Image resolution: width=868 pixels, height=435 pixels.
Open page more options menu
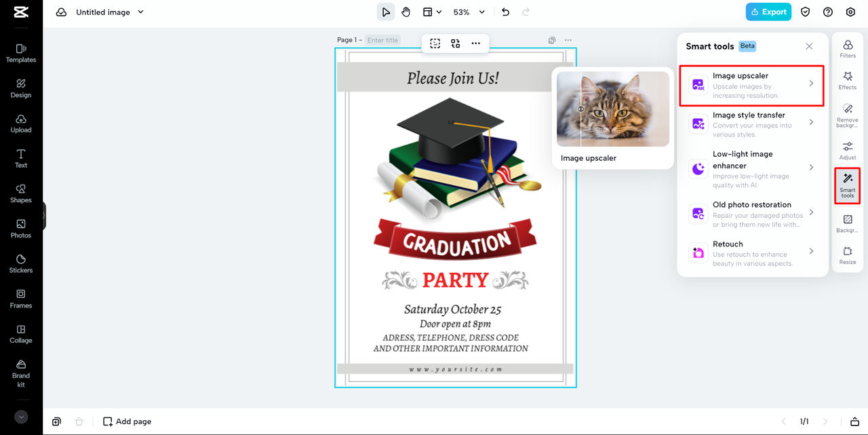[x=568, y=41]
